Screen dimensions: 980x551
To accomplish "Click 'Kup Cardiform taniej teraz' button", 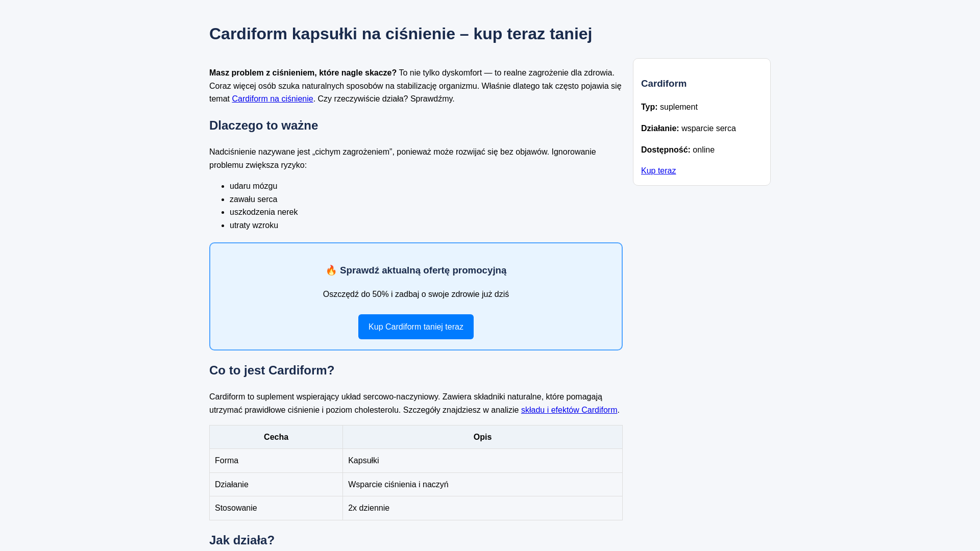I will point(416,327).
